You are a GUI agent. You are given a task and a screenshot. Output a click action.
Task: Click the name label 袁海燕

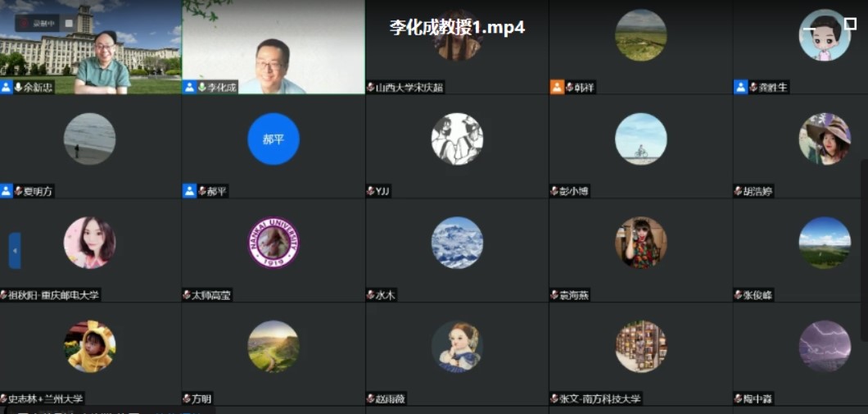(574, 295)
